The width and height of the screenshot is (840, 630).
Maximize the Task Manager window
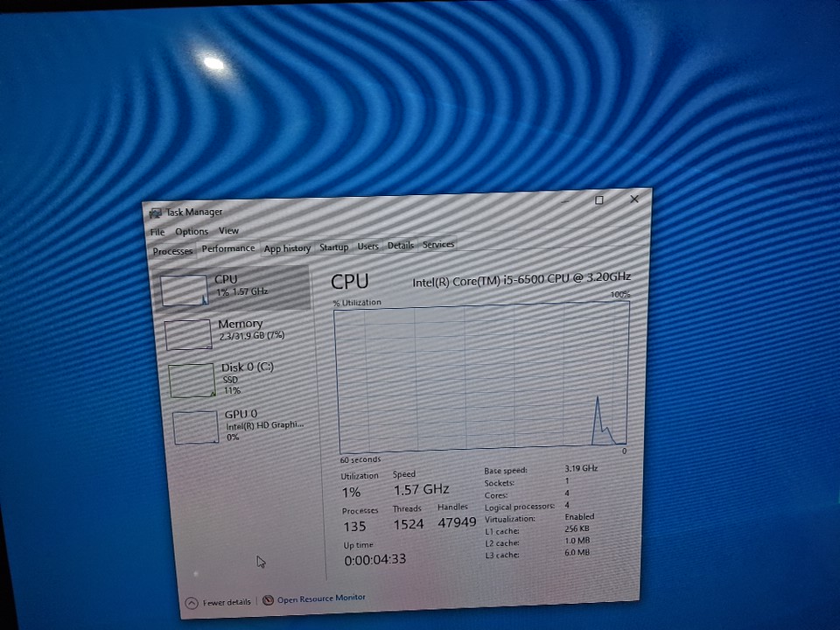pyautogui.click(x=599, y=200)
